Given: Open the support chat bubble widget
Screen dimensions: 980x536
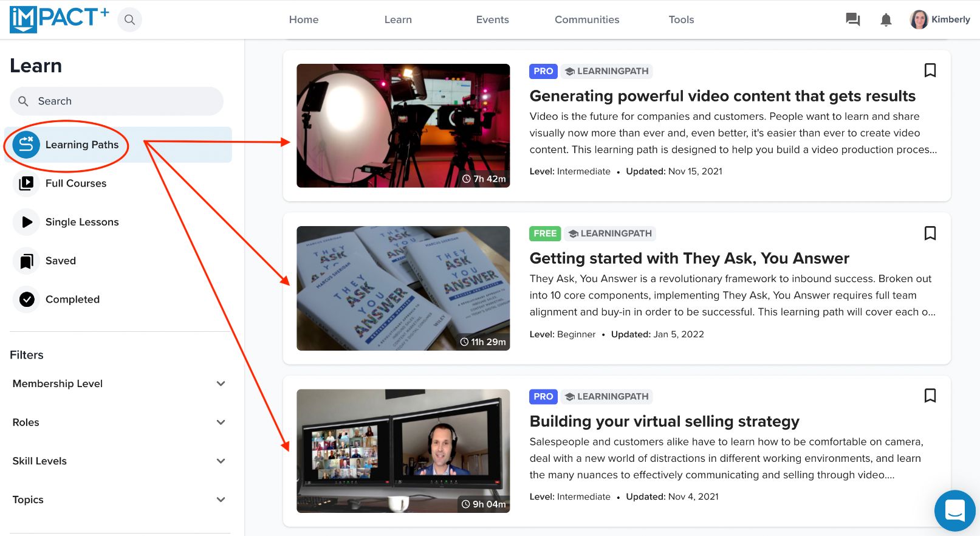Looking at the screenshot, I should click(954, 510).
